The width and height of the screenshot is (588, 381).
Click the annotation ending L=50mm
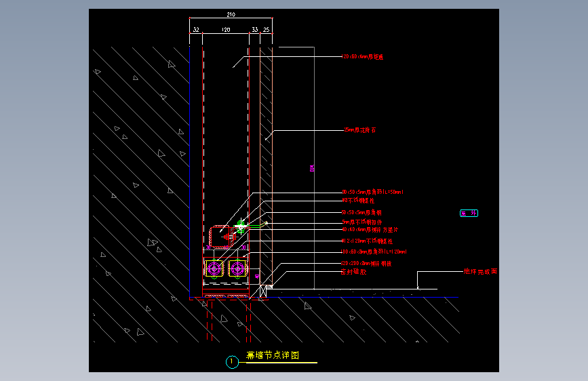click(372, 192)
